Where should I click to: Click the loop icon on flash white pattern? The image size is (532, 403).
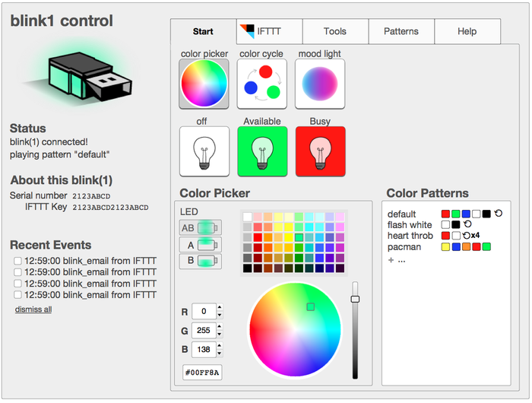click(467, 224)
